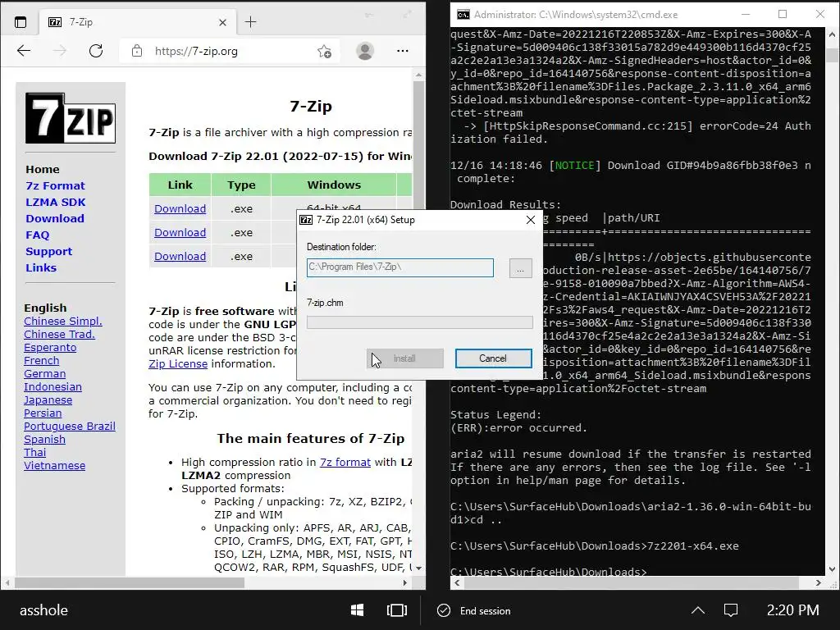Click the Destination folder path field
Viewport: 840px width, 630px height.
pos(400,268)
